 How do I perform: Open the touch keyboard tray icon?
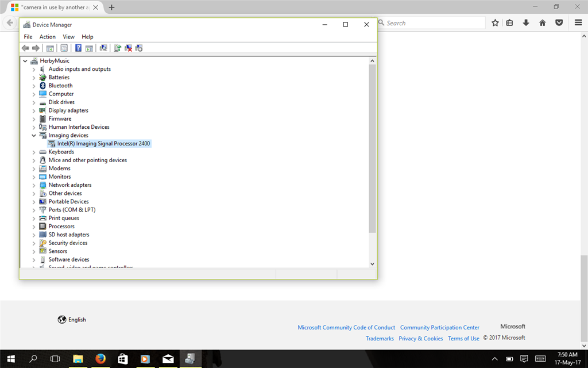540,359
